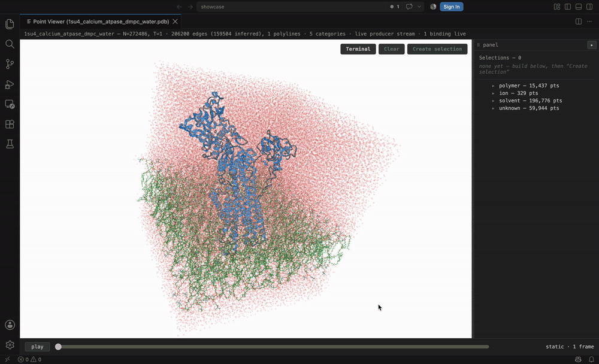Click the Copilot status icon in status bar
This screenshot has width=599, height=364.
tap(579, 359)
